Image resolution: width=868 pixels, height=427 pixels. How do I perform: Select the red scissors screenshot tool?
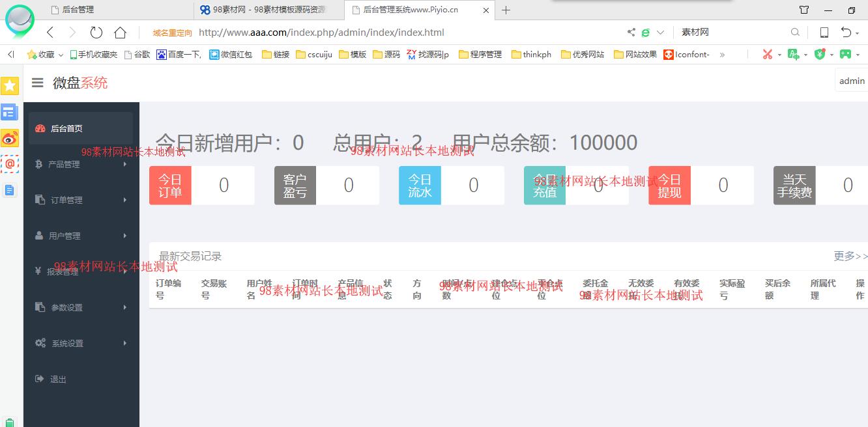[767, 54]
